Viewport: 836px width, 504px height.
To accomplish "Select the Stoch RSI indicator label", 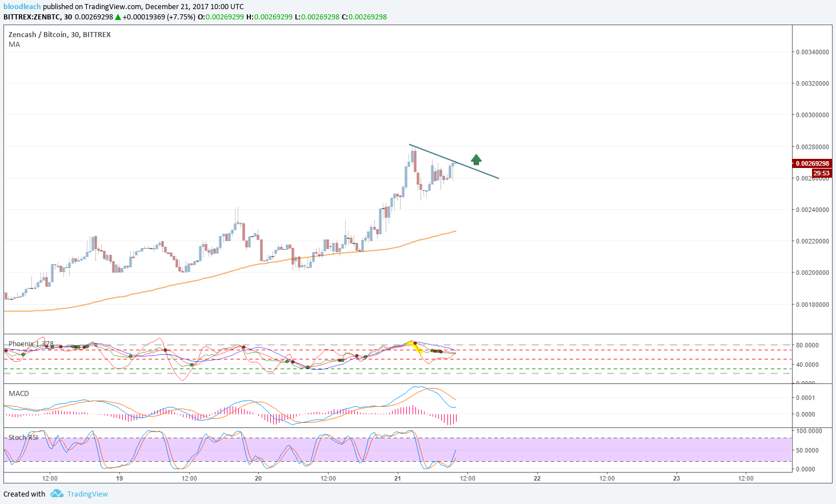I will (x=23, y=437).
